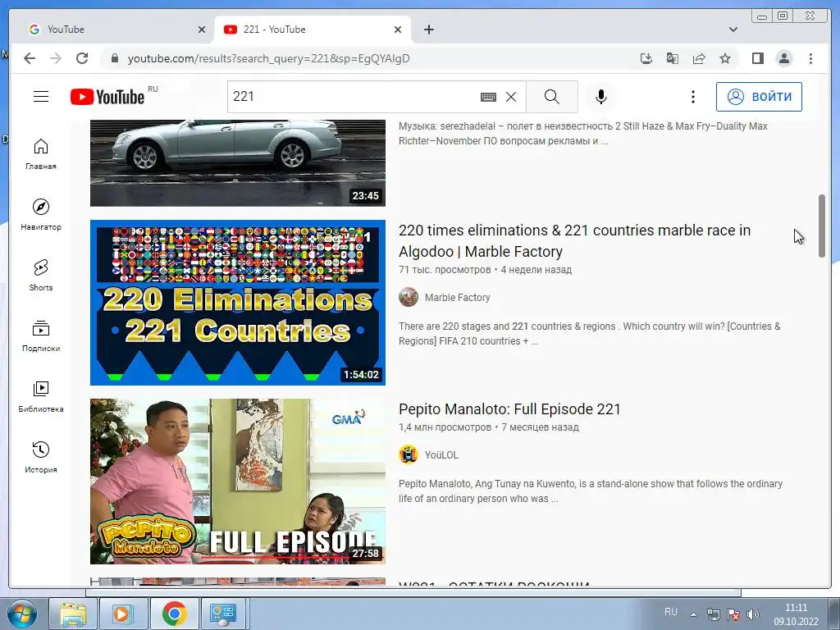Open the on-screen keyboard in search box
Image resolution: width=840 pixels, height=630 pixels.
(x=488, y=97)
